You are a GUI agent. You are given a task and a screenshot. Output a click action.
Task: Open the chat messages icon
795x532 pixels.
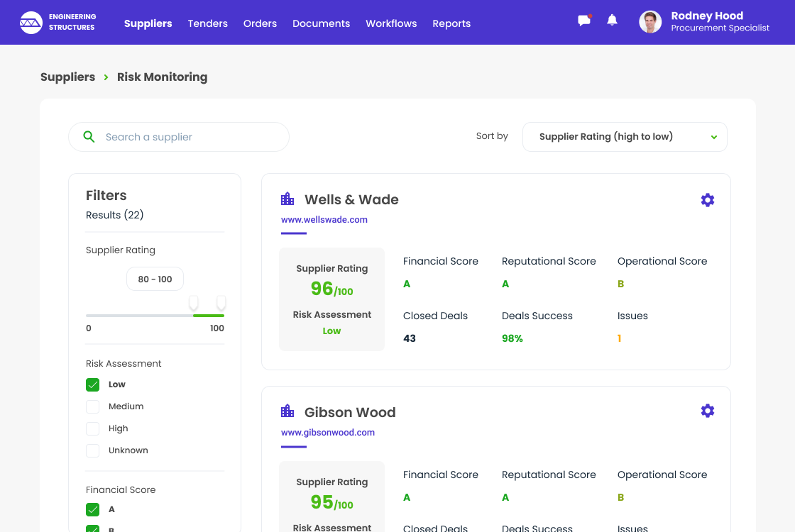coord(584,21)
